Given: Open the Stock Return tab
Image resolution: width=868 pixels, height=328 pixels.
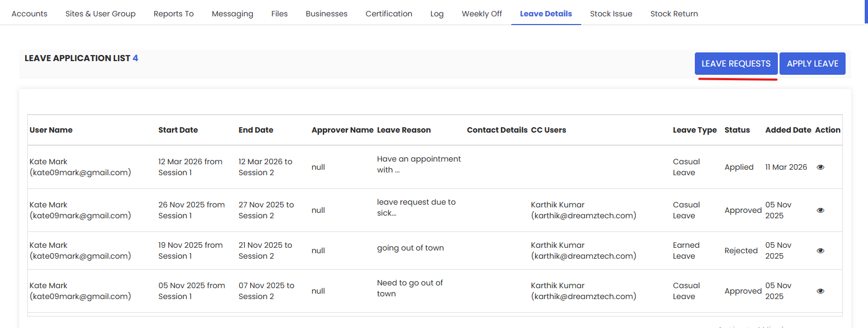Looking at the screenshot, I should pyautogui.click(x=674, y=14).
